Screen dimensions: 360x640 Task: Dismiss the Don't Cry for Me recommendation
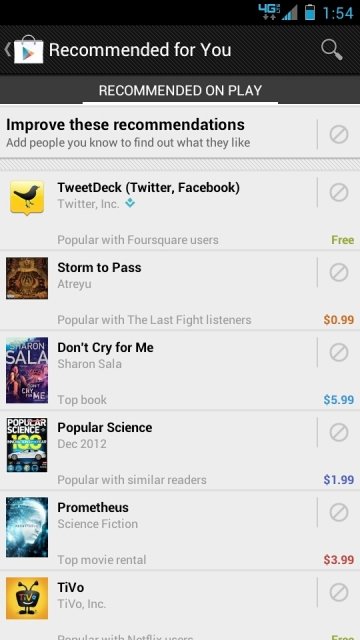click(x=339, y=352)
